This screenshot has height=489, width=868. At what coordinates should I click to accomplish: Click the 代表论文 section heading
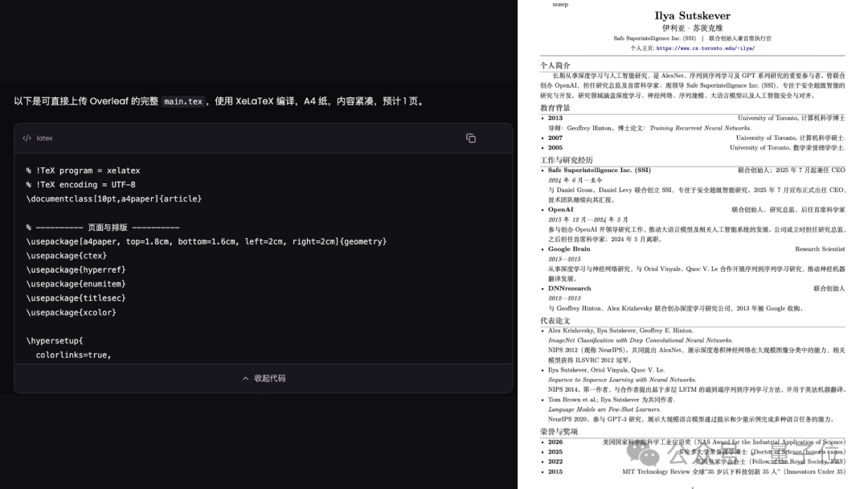[x=555, y=321]
